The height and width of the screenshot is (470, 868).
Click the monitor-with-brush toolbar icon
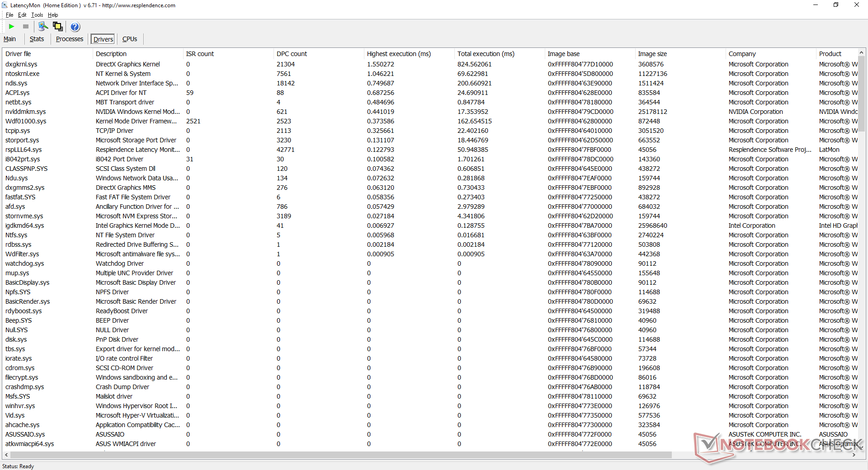43,27
